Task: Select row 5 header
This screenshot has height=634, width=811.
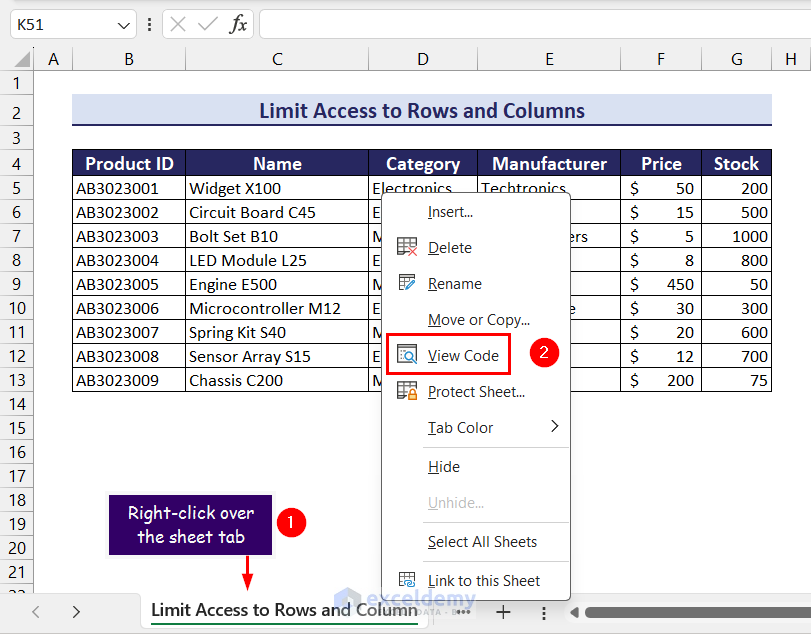Action: click(x=17, y=188)
